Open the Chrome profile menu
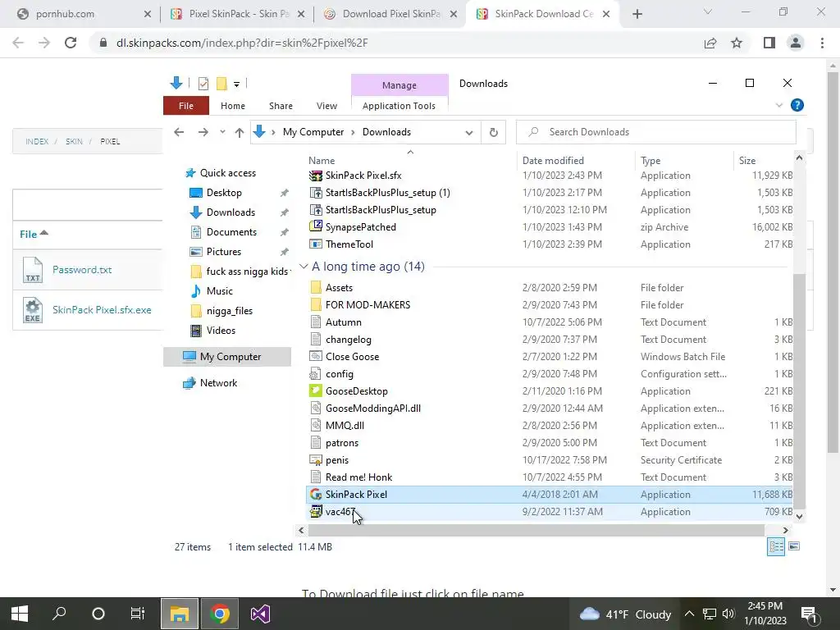 tap(796, 43)
